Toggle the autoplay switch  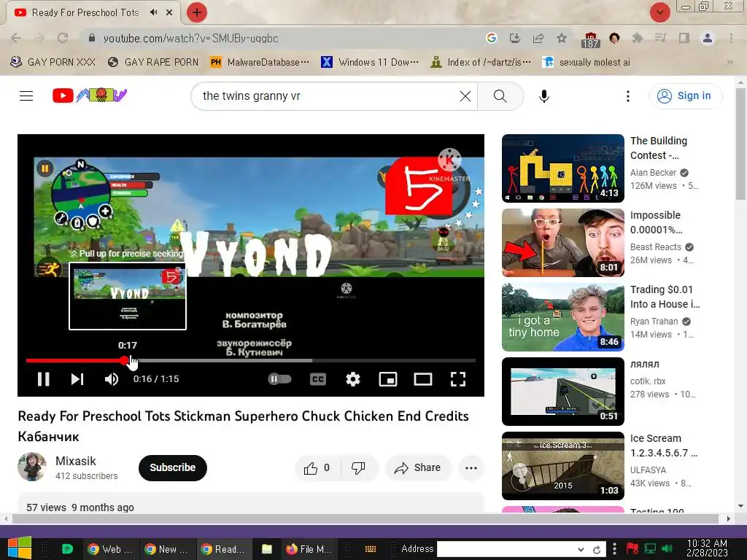(x=279, y=379)
